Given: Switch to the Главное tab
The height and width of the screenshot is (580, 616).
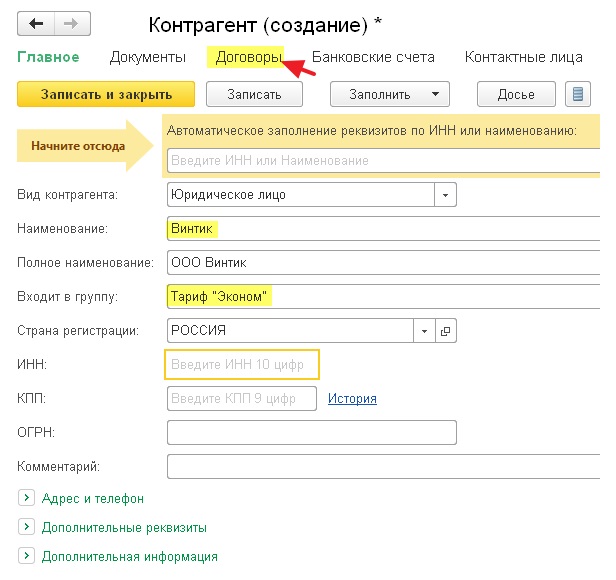Looking at the screenshot, I should tap(48, 57).
